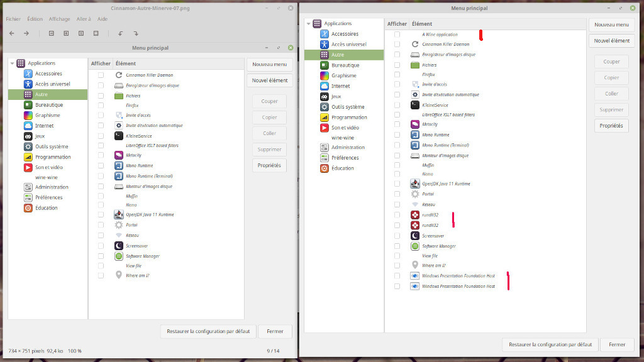
Task: Rotate the image clockwise
Action: click(135, 33)
